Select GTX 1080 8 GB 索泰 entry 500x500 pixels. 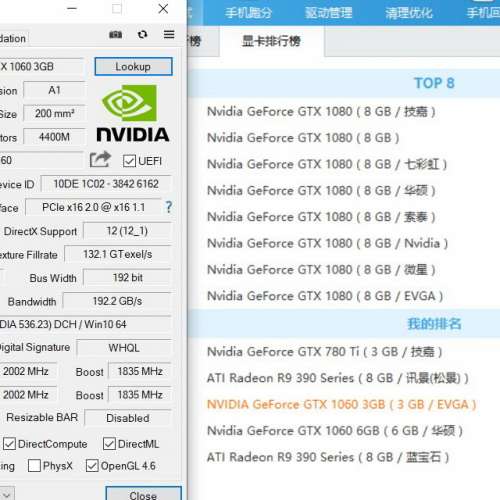point(321,217)
